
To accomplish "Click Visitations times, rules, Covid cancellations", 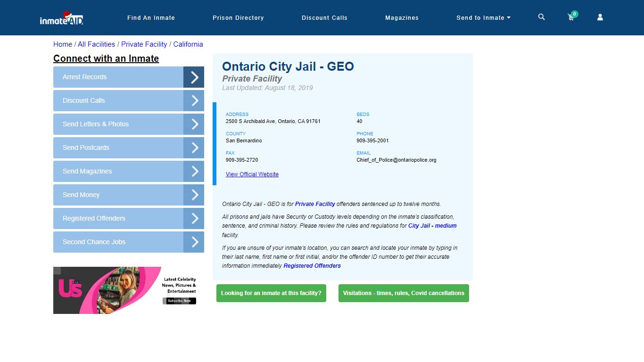I will coord(404,293).
